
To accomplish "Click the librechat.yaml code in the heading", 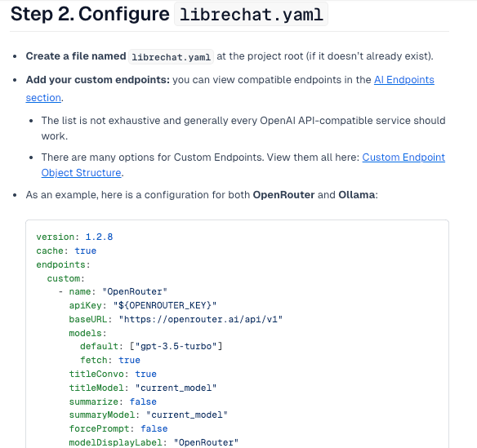I will [x=251, y=15].
